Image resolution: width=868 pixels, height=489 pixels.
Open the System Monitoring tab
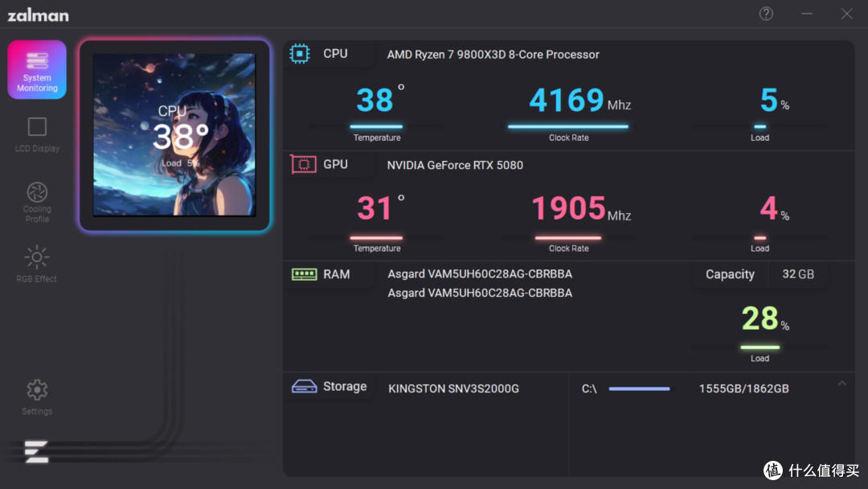37,70
